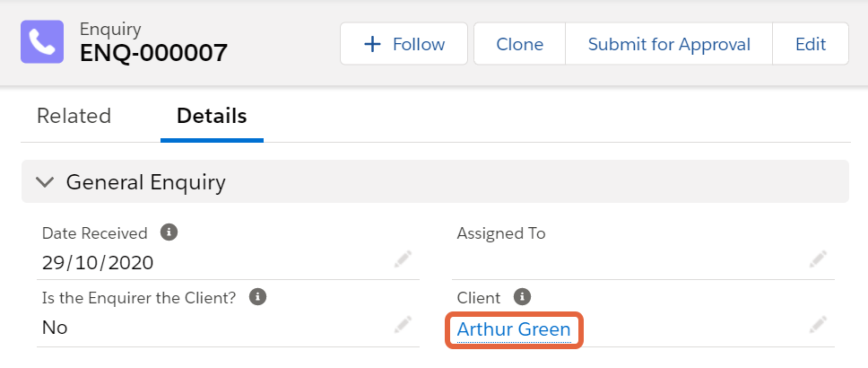868x368 pixels.
Task: Click the pencil icon in Arthur Green row
Action: point(818,325)
